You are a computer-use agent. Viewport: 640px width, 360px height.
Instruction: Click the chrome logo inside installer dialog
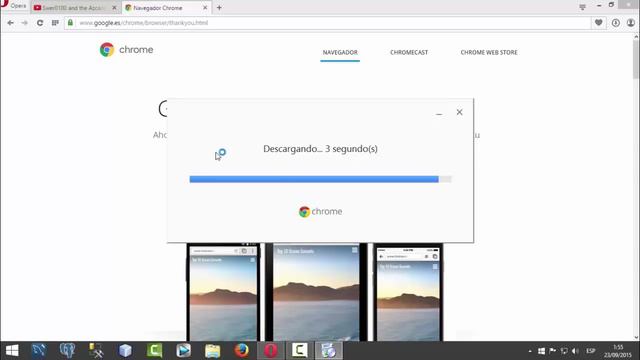click(320, 211)
